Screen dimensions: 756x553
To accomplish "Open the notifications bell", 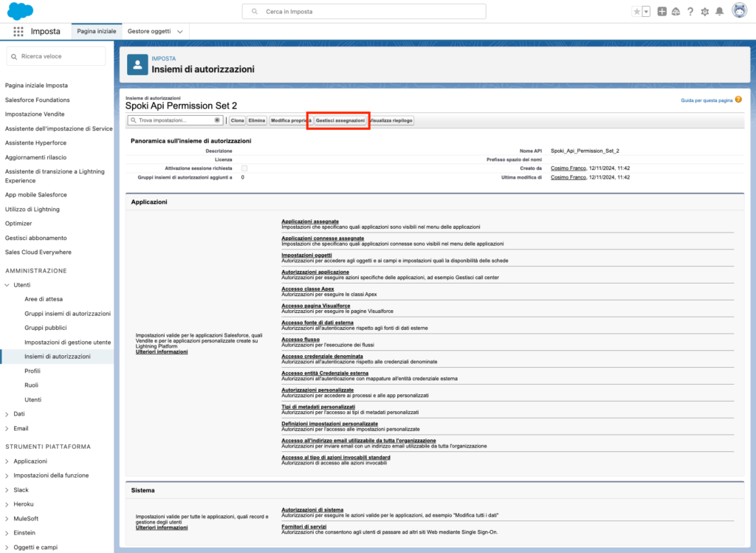I will tap(719, 12).
